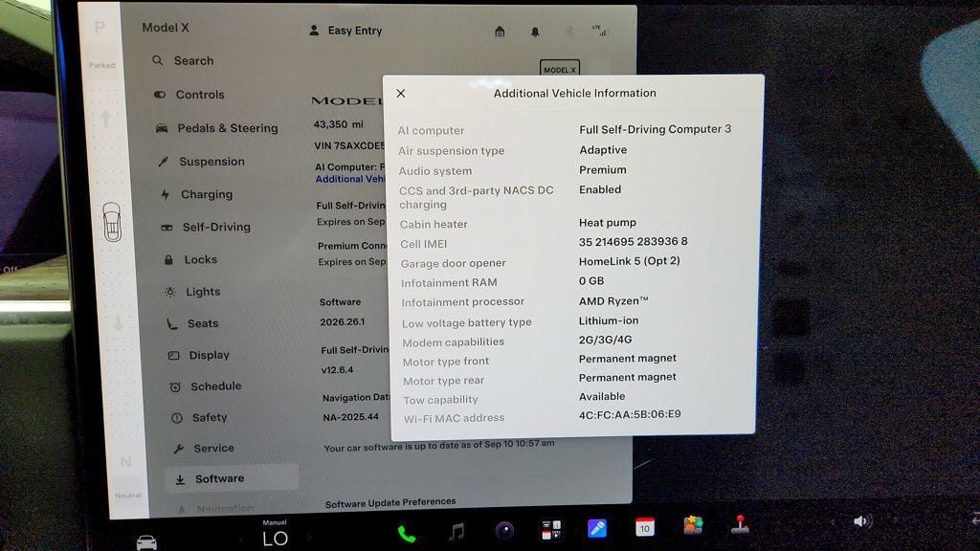Open the music note app
Viewport: 980px width, 551px height.
457,532
